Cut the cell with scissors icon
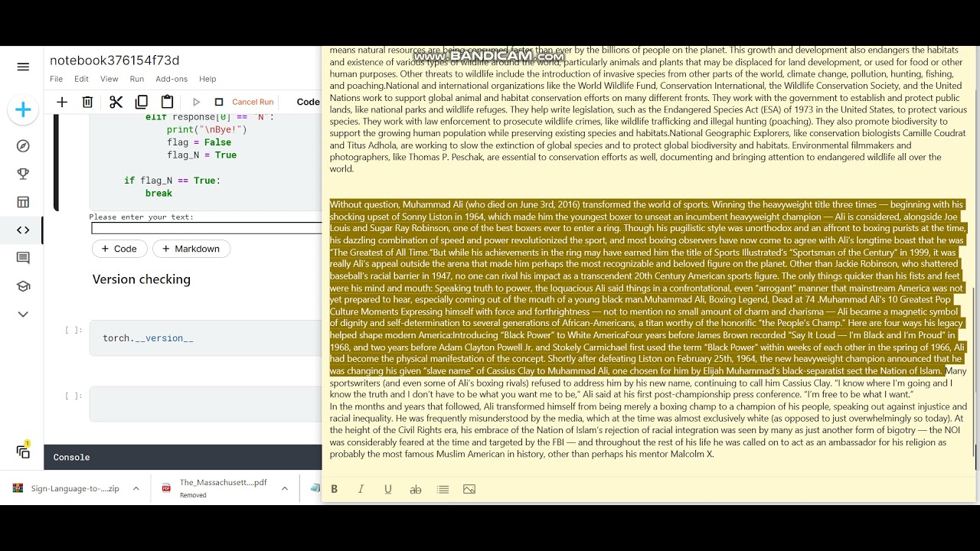The image size is (980, 551). (116, 102)
